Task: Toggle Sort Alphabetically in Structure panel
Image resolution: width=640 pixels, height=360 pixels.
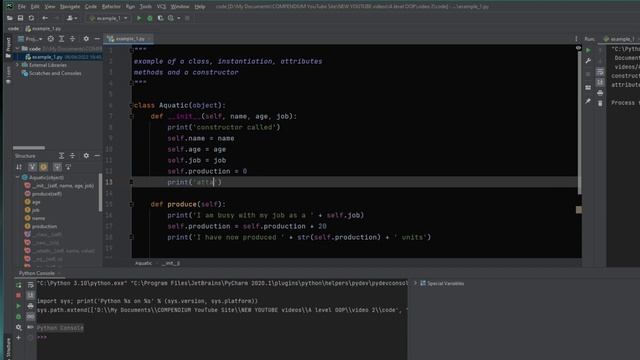Action: coord(19,167)
